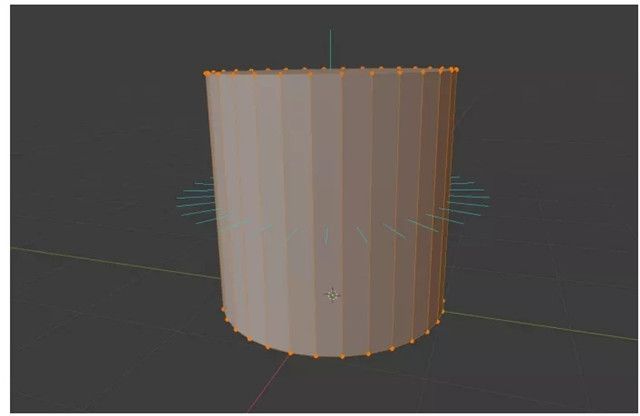
Task: Click the red X axis line below cylinder
Action: pos(268,384)
